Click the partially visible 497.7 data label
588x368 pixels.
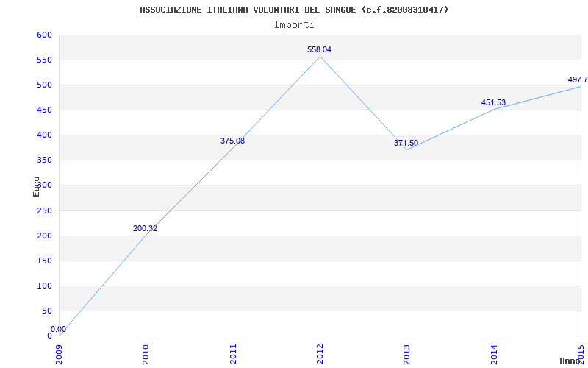pos(578,79)
